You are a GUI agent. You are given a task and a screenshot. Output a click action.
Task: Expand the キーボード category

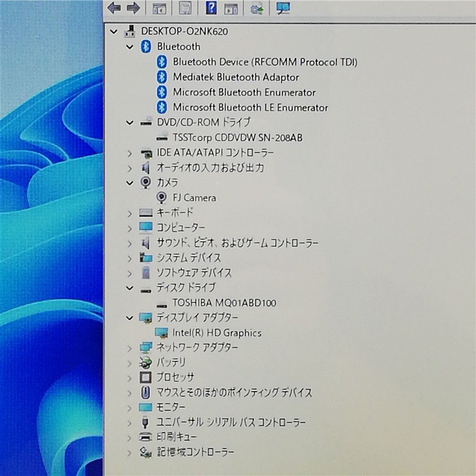coord(129,213)
